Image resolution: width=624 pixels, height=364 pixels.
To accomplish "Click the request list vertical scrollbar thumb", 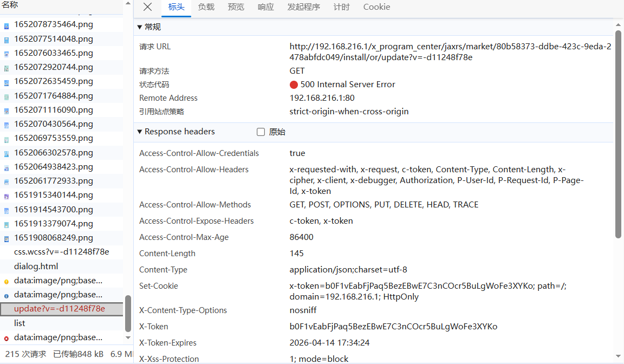I will 128,313.
